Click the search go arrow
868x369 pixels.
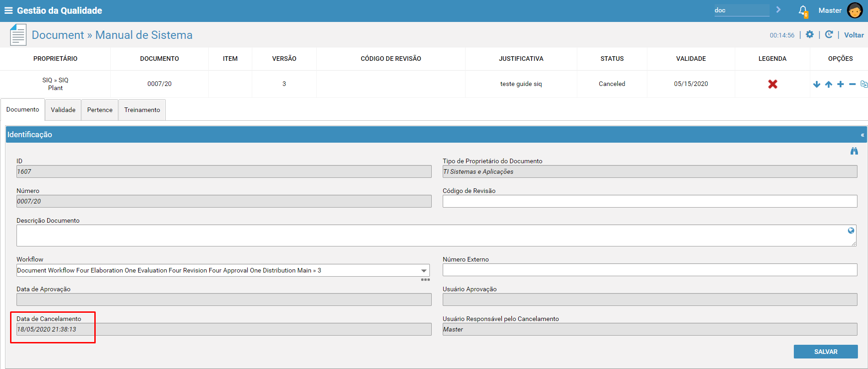[778, 10]
